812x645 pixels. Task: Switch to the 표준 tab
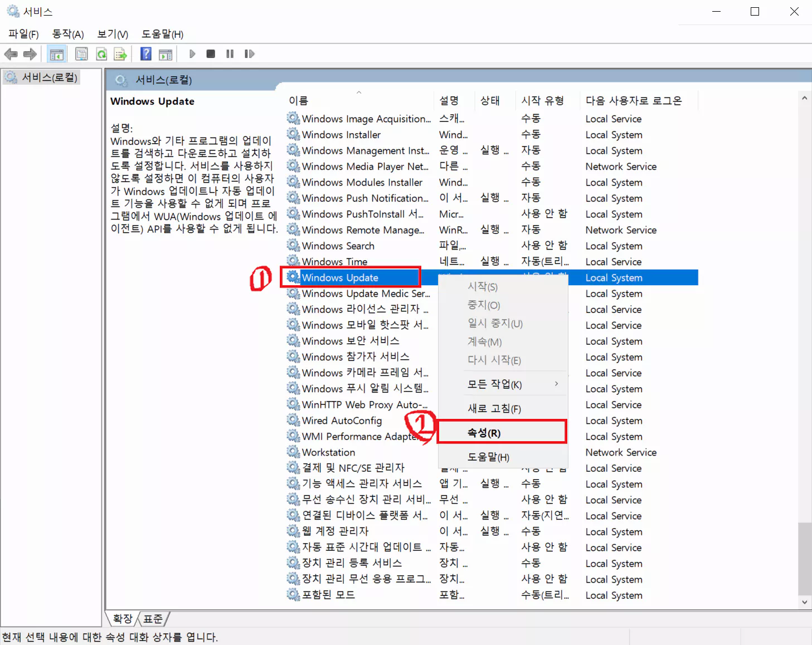click(x=153, y=618)
